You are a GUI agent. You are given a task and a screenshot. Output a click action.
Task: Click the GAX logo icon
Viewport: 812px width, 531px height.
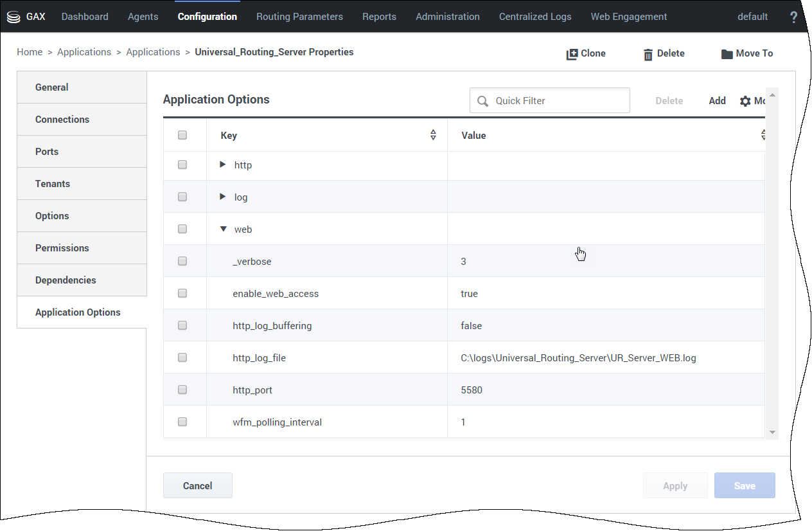click(13, 17)
